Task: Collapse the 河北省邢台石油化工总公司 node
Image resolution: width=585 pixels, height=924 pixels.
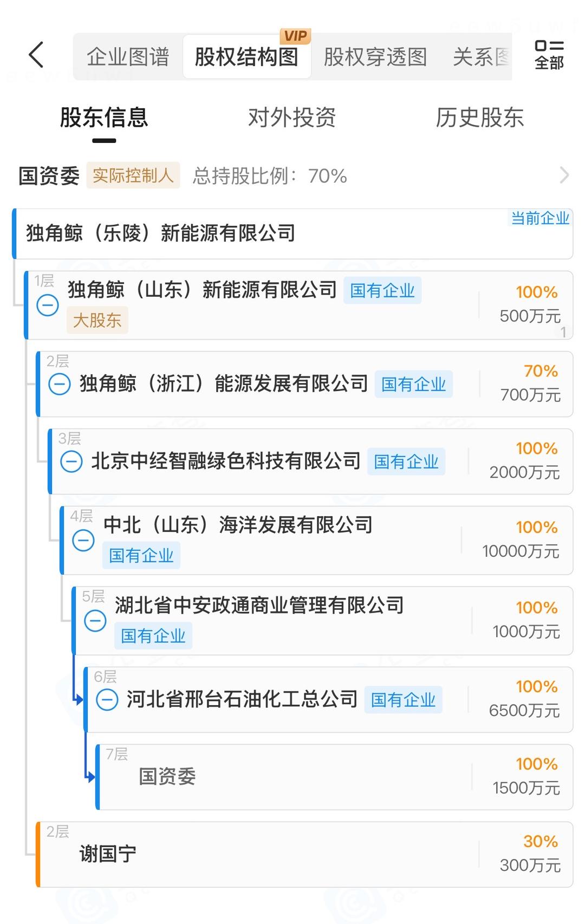Action: coord(107,700)
